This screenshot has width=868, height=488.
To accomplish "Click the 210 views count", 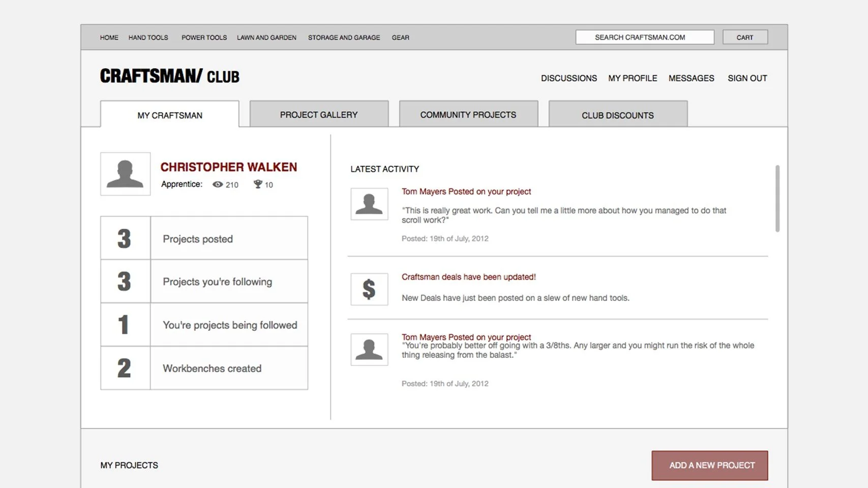I will coord(232,185).
